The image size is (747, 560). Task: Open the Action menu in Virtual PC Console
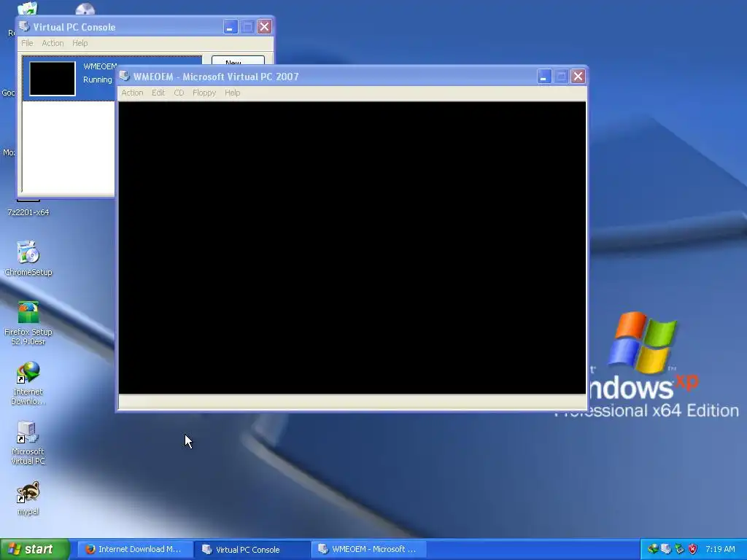tap(53, 43)
